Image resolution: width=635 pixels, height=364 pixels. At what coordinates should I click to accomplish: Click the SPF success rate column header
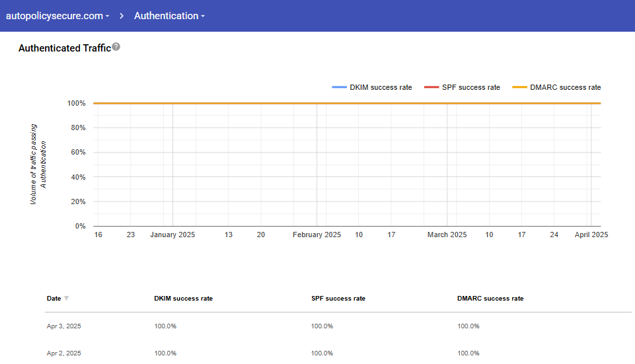tap(338, 299)
